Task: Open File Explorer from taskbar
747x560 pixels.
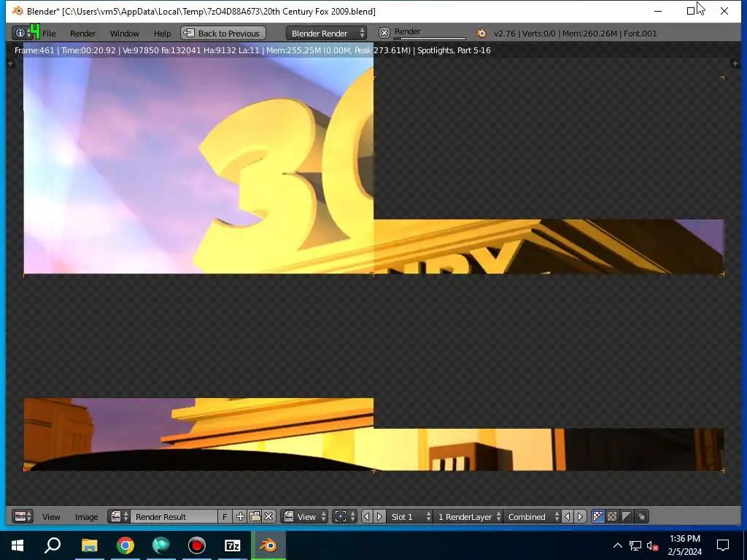Action: coord(89,545)
